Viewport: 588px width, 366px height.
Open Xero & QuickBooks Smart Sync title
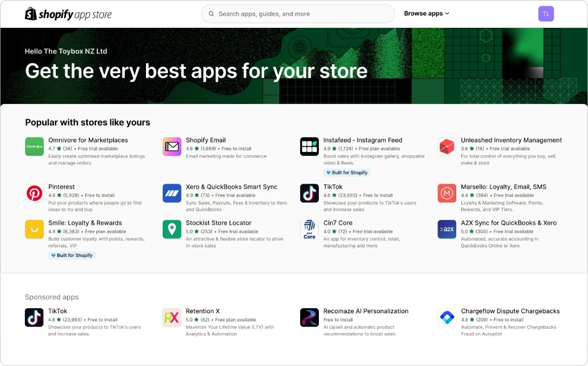[x=232, y=187]
